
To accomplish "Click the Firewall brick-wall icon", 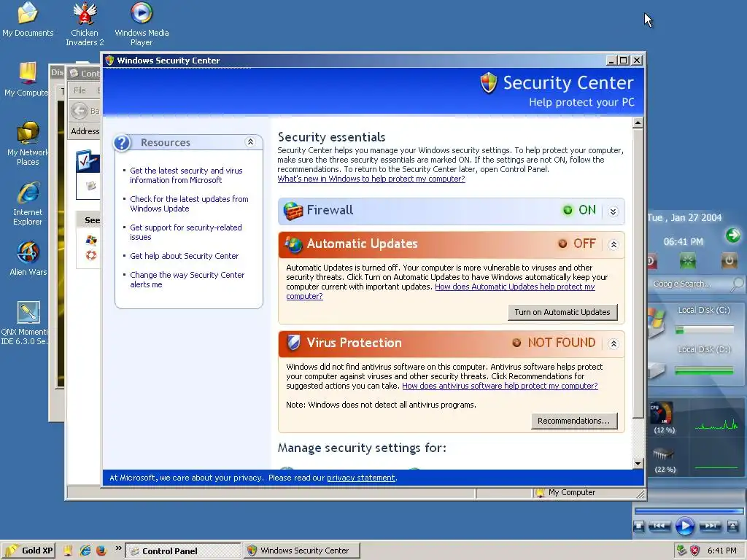I will coord(293,211).
